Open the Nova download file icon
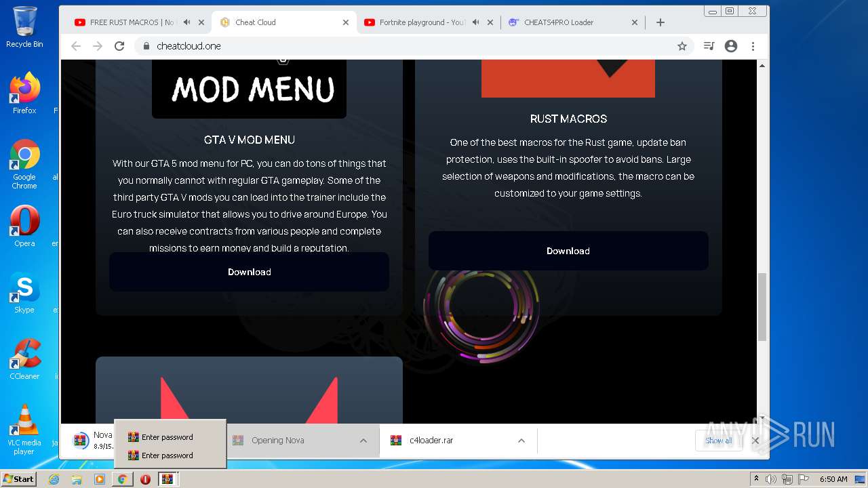 [x=81, y=441]
